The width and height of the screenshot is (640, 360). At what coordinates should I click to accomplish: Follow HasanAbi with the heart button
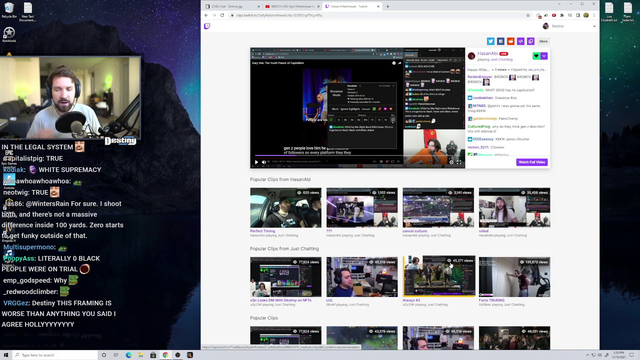[x=536, y=56]
